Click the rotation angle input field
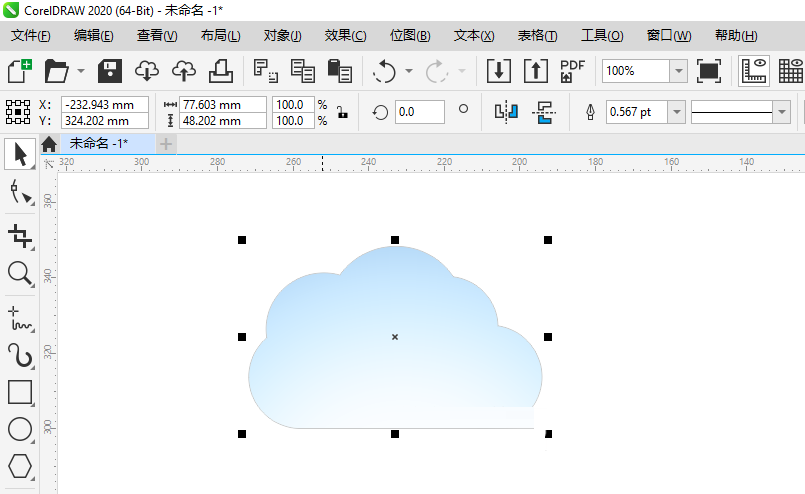The height and width of the screenshot is (494, 805). point(419,112)
